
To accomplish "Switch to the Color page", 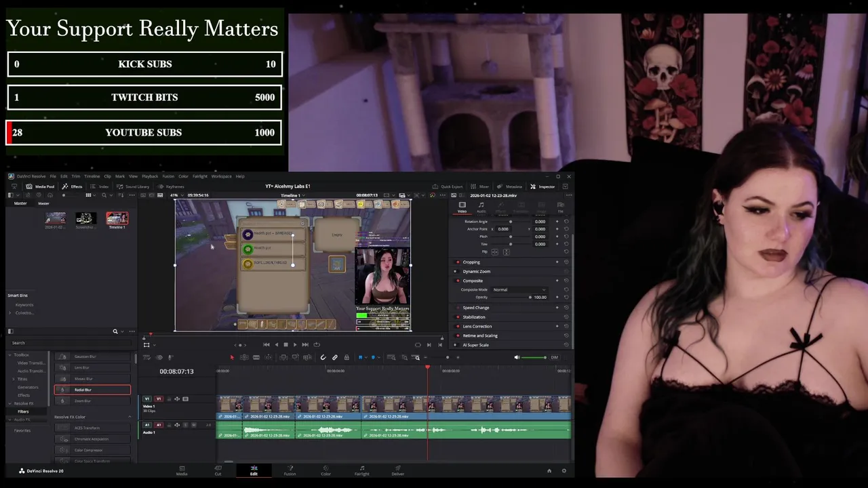I will pos(325,470).
